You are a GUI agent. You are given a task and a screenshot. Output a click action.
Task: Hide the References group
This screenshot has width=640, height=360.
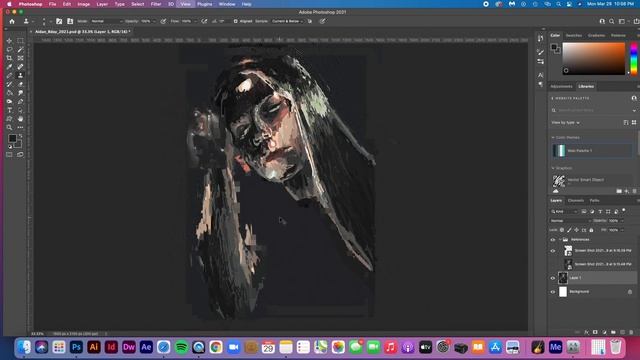(553, 240)
